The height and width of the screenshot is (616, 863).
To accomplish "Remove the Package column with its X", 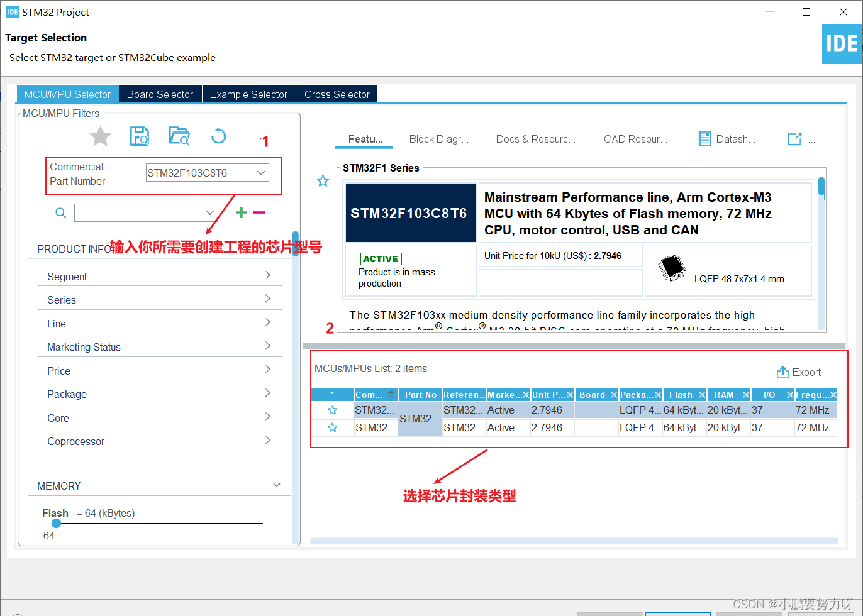I will click(658, 395).
